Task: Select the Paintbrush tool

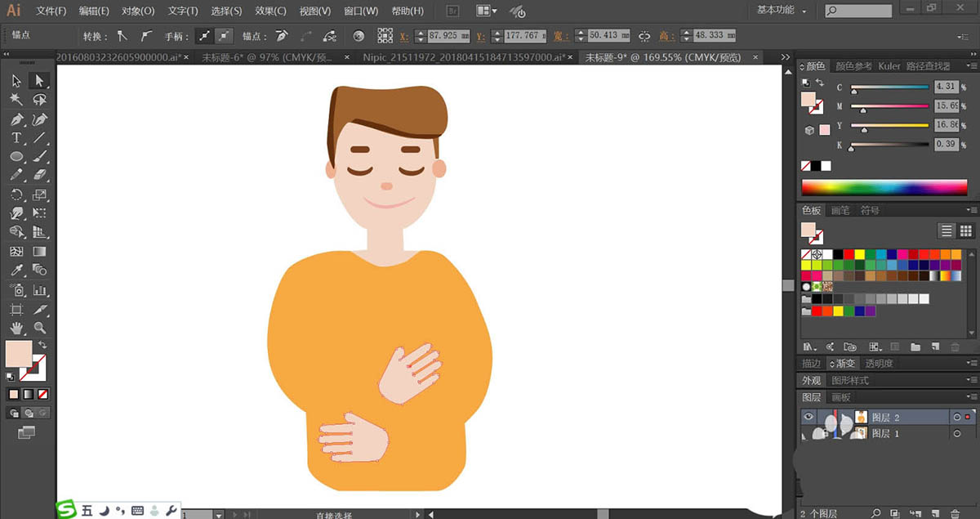Action: [x=39, y=157]
